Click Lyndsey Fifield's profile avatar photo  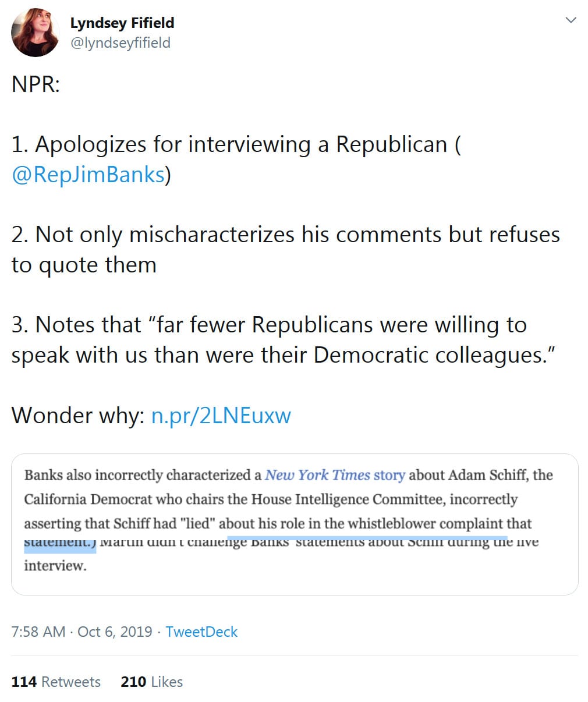click(36, 33)
